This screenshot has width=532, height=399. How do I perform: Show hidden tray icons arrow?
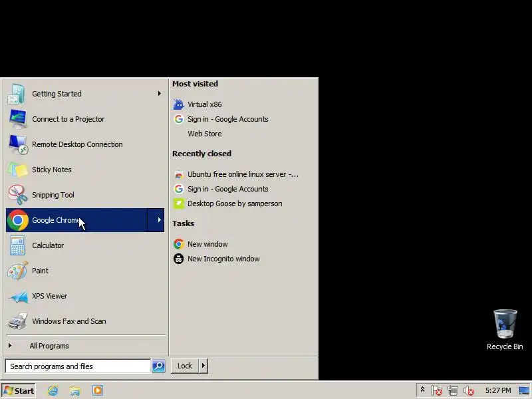click(x=422, y=390)
